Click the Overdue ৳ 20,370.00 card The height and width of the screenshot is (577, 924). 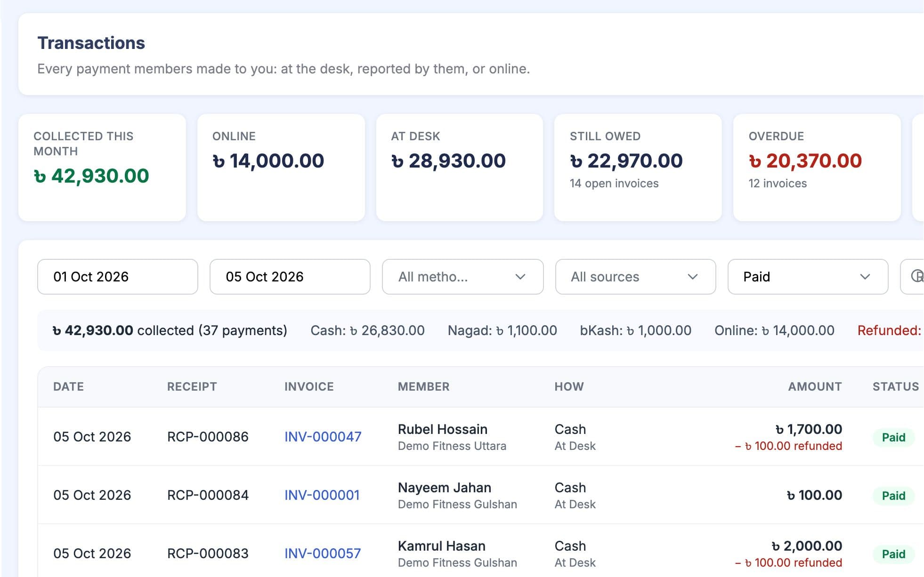click(817, 168)
